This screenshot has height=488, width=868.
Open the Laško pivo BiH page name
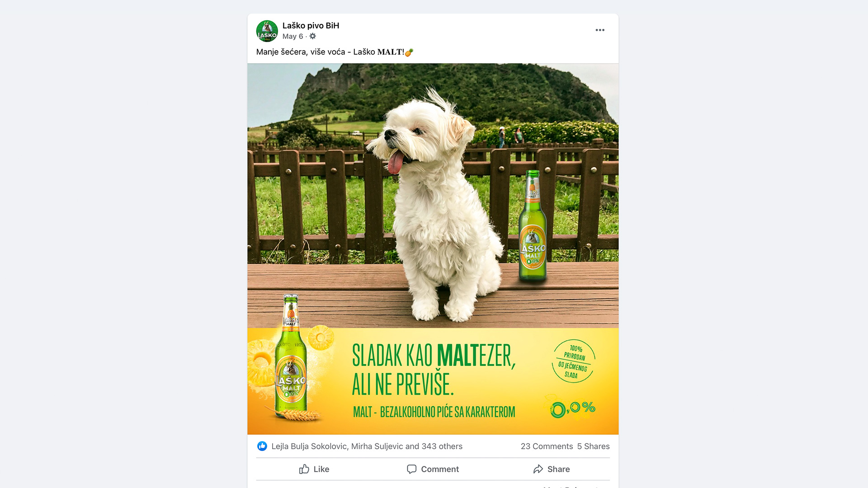(311, 26)
